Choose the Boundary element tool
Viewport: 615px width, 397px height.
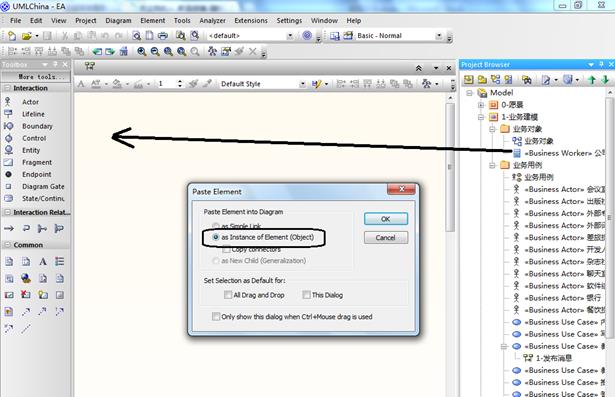[x=37, y=126]
